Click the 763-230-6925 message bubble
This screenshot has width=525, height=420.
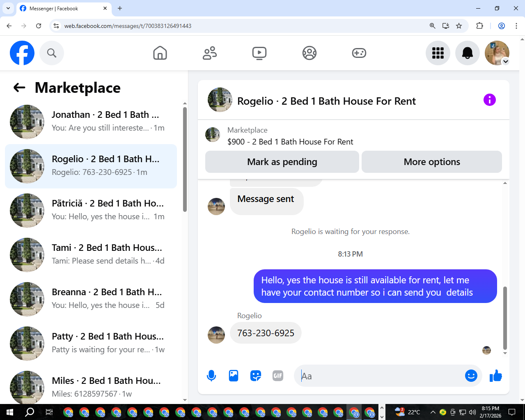(266, 333)
